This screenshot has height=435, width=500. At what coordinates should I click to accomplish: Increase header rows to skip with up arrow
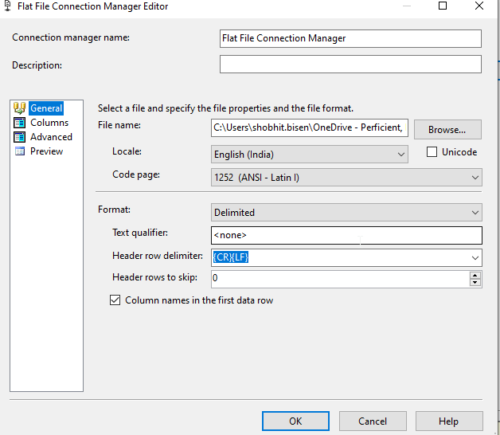click(475, 276)
